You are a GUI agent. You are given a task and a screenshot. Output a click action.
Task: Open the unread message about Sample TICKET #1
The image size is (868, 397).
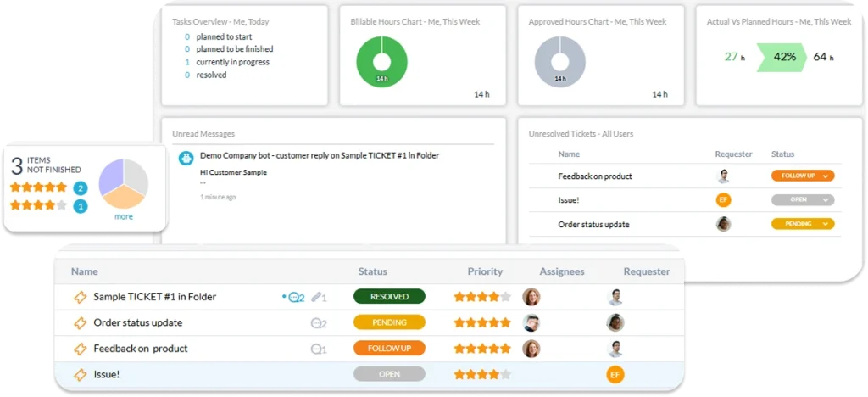tap(319, 156)
